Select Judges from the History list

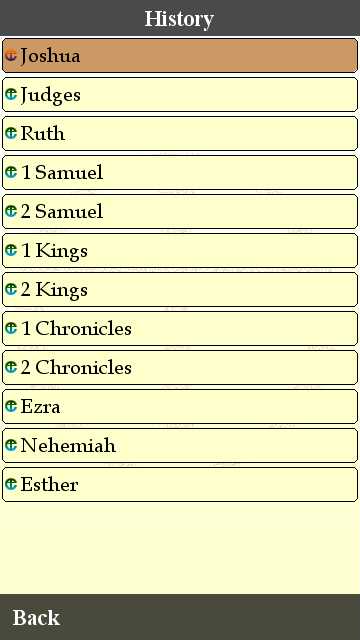[180, 94]
